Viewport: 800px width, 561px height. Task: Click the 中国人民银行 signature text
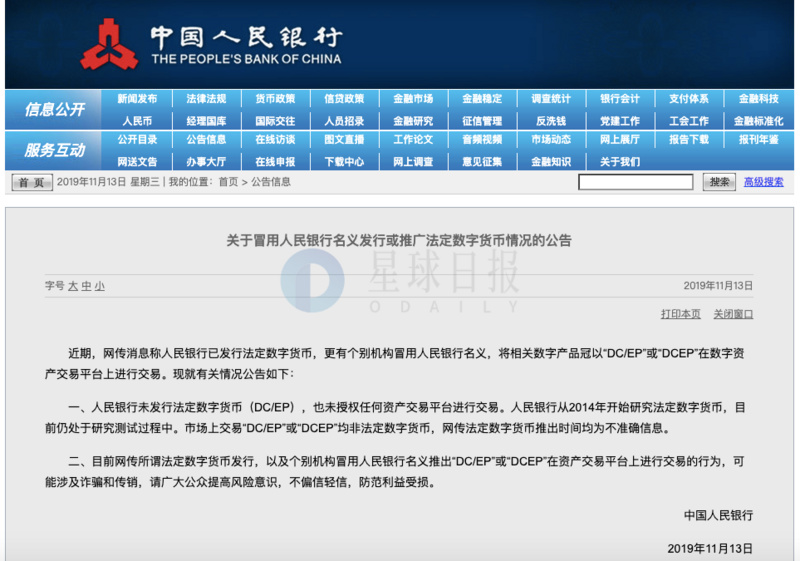[x=718, y=516]
